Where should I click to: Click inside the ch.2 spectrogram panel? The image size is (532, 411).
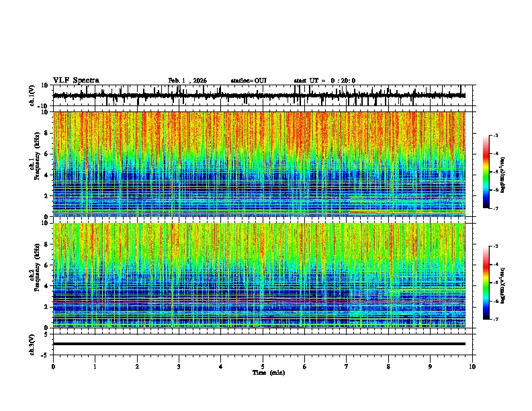[x=259, y=275]
